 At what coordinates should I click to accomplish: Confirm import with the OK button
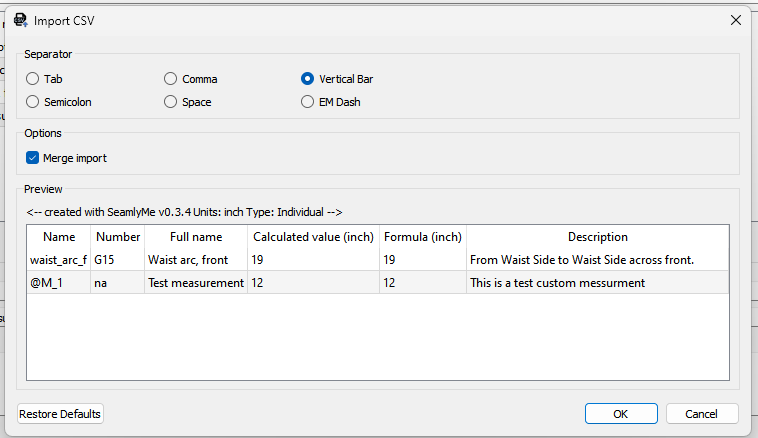tap(620, 414)
